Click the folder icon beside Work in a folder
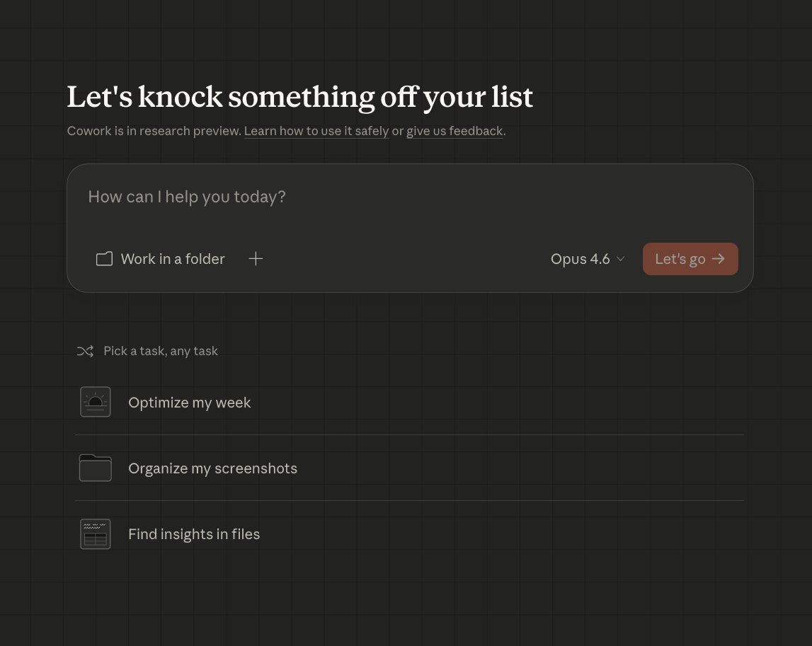The height and width of the screenshot is (646, 812). click(x=104, y=259)
